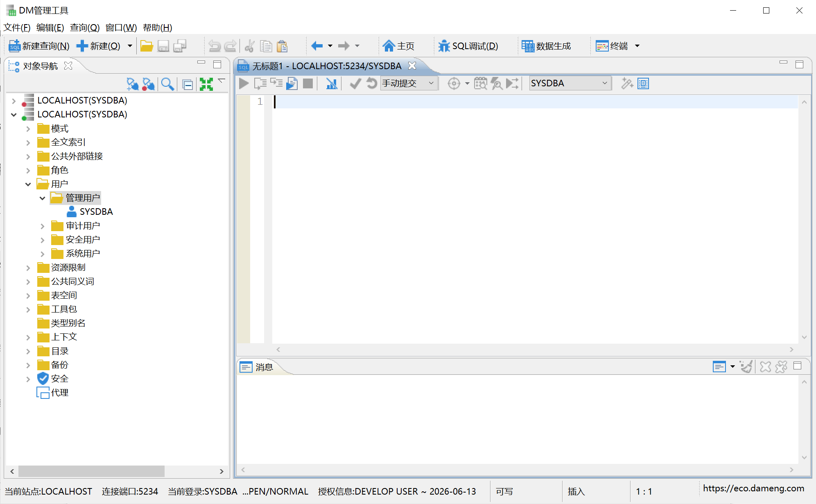The width and height of the screenshot is (816, 504).
Task: Click the search magnifier in object navigator
Action: pos(167,84)
